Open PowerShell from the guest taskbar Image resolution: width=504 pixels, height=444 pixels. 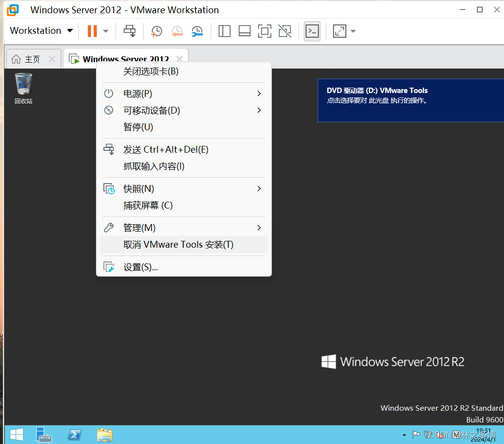point(74,435)
